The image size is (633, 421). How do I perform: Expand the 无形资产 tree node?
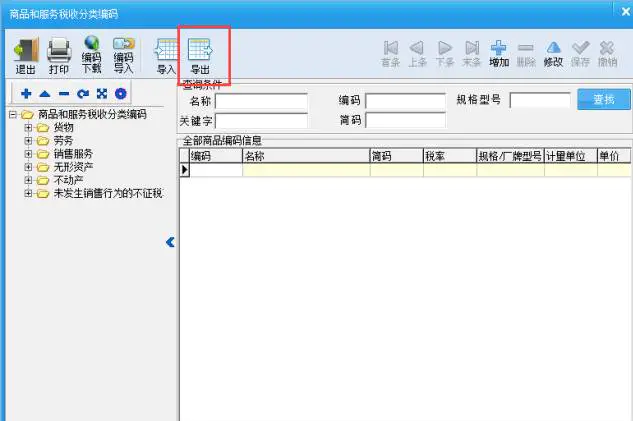pos(29,167)
